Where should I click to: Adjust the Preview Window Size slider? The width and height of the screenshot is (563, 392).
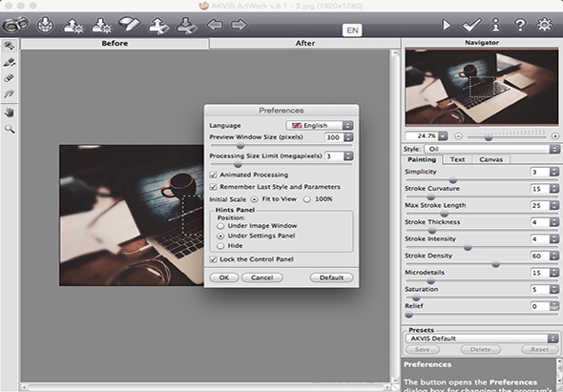tap(281, 146)
